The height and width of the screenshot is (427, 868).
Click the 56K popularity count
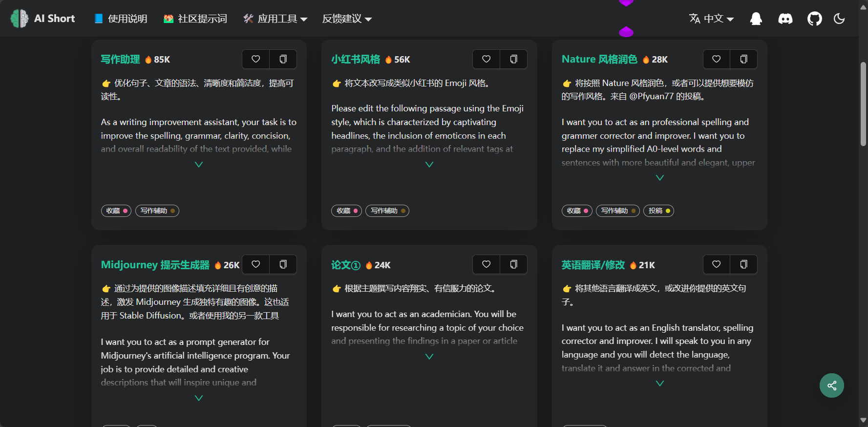click(402, 60)
